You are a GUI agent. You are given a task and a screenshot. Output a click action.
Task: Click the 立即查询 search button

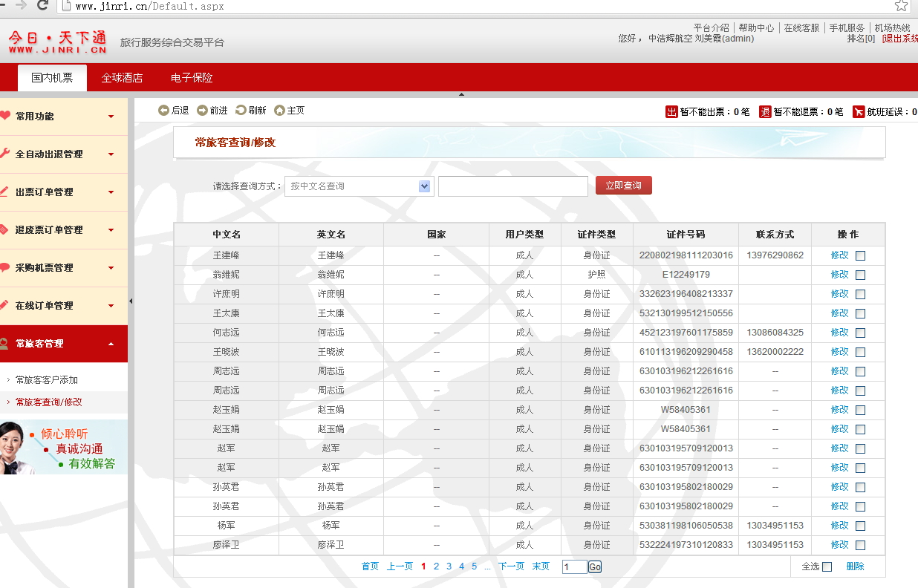[624, 186]
